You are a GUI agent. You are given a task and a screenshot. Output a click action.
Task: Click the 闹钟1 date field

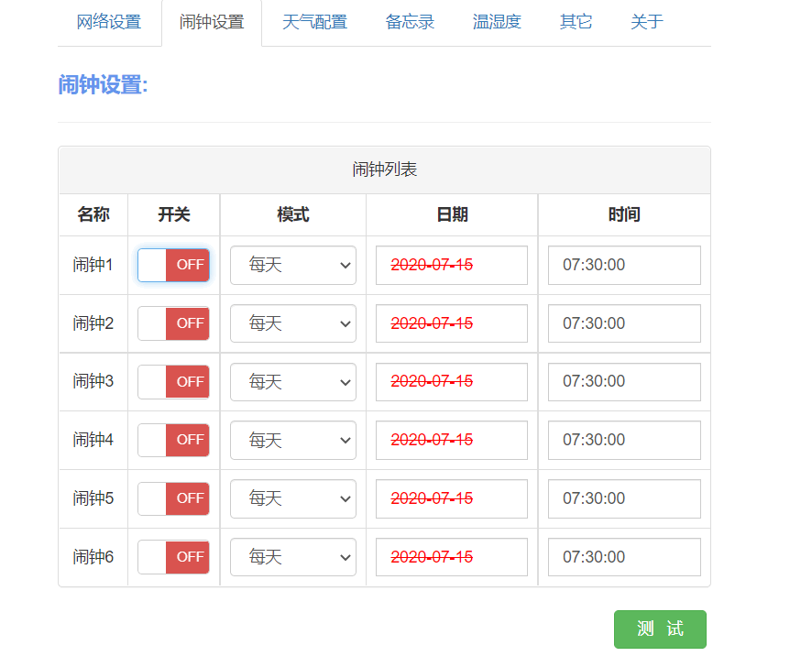tap(452, 265)
